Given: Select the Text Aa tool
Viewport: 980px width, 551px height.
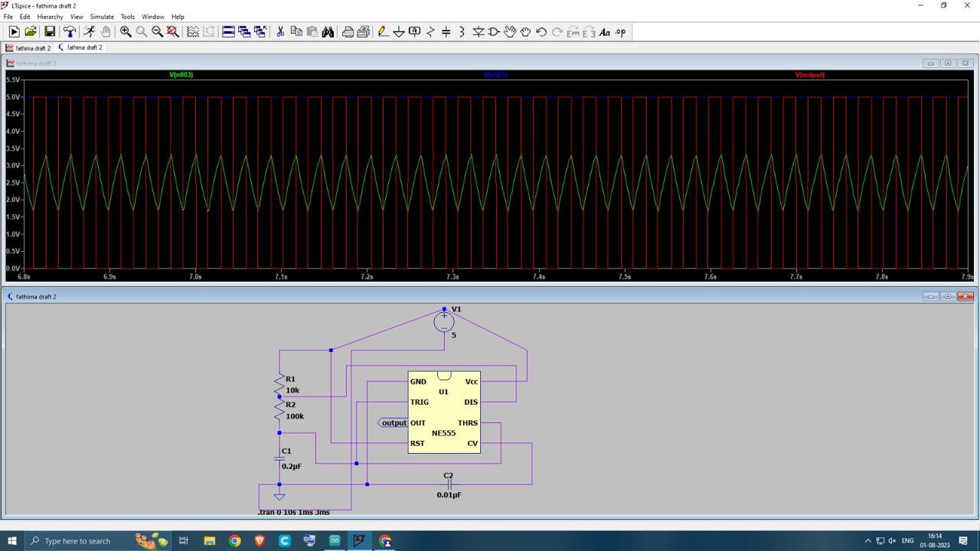Looking at the screenshot, I should click(605, 31).
